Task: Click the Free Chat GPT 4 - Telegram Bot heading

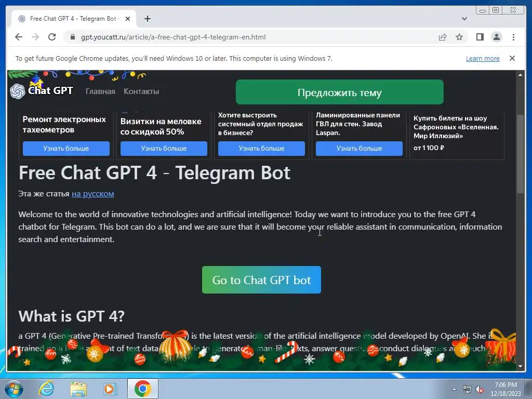Action: [154, 172]
